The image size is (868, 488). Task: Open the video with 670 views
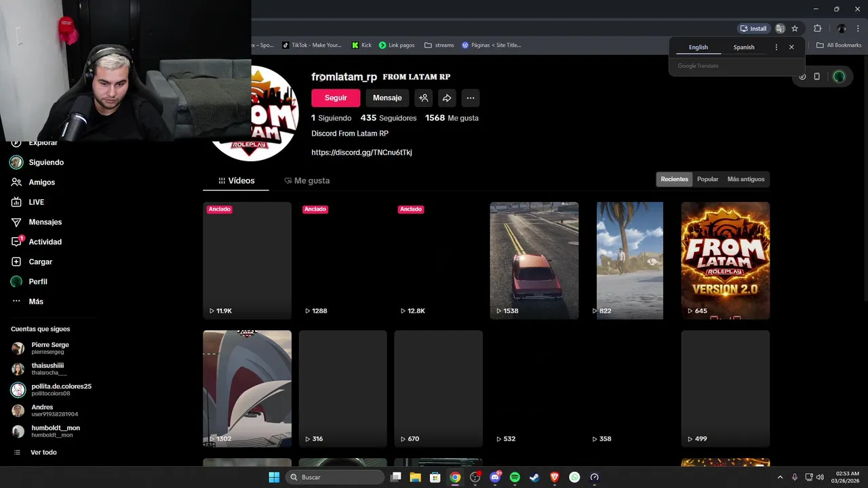pos(438,388)
